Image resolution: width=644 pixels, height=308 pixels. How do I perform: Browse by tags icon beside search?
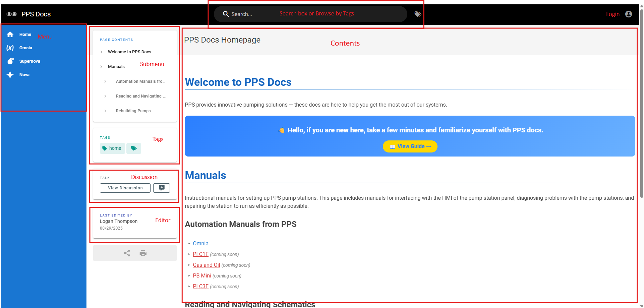tap(418, 14)
